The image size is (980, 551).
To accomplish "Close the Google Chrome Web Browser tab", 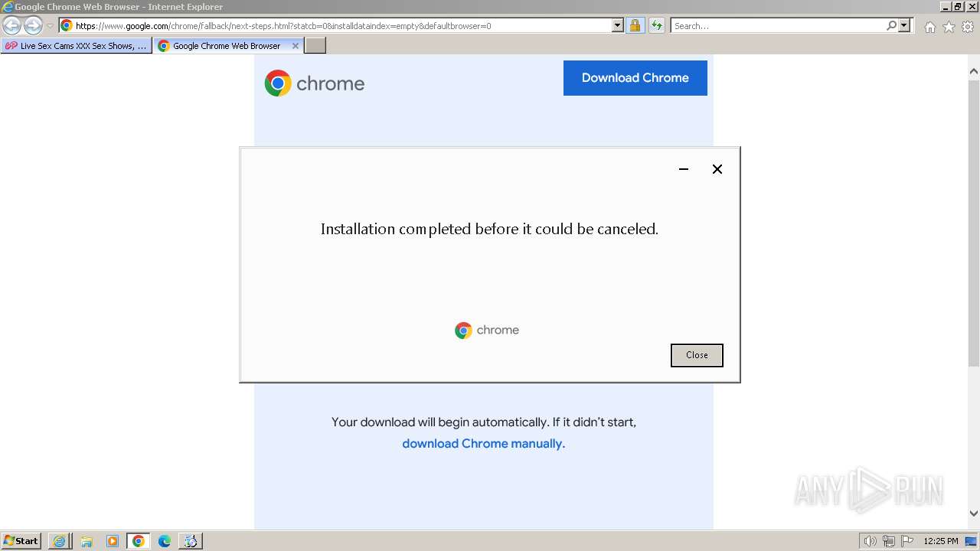I will (x=296, y=46).
